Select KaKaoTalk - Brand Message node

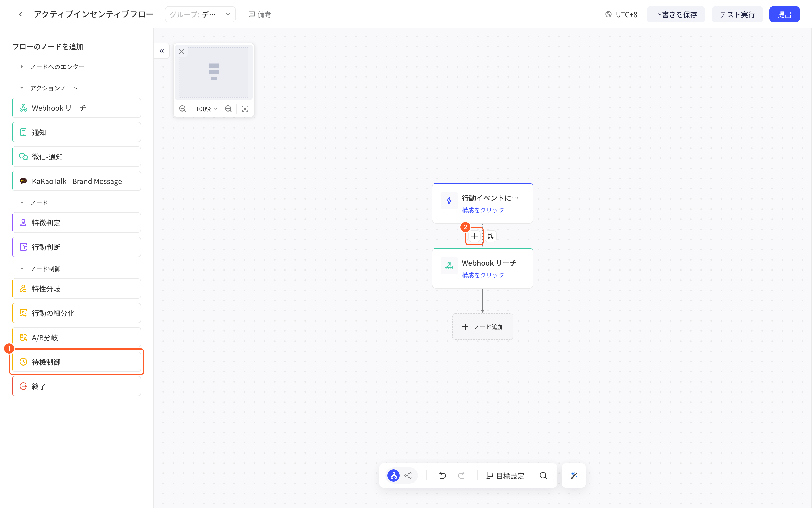(x=76, y=181)
